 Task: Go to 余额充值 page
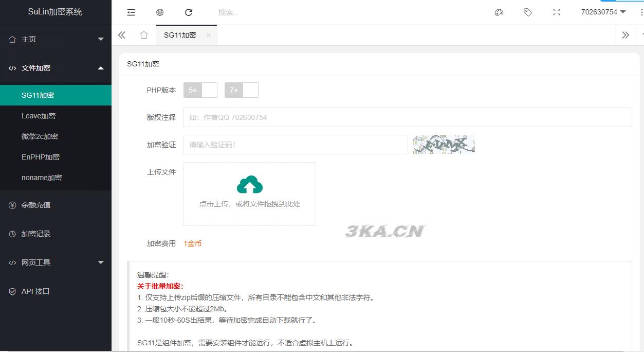click(36, 205)
